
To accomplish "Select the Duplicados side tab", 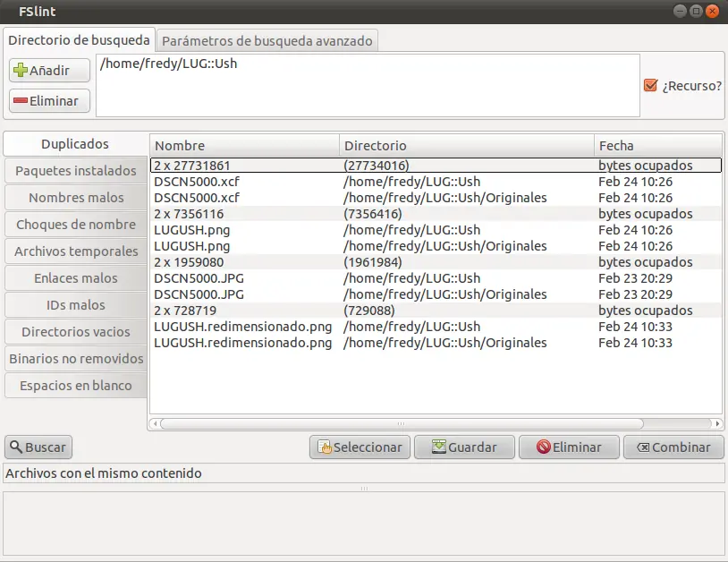I will point(75,144).
